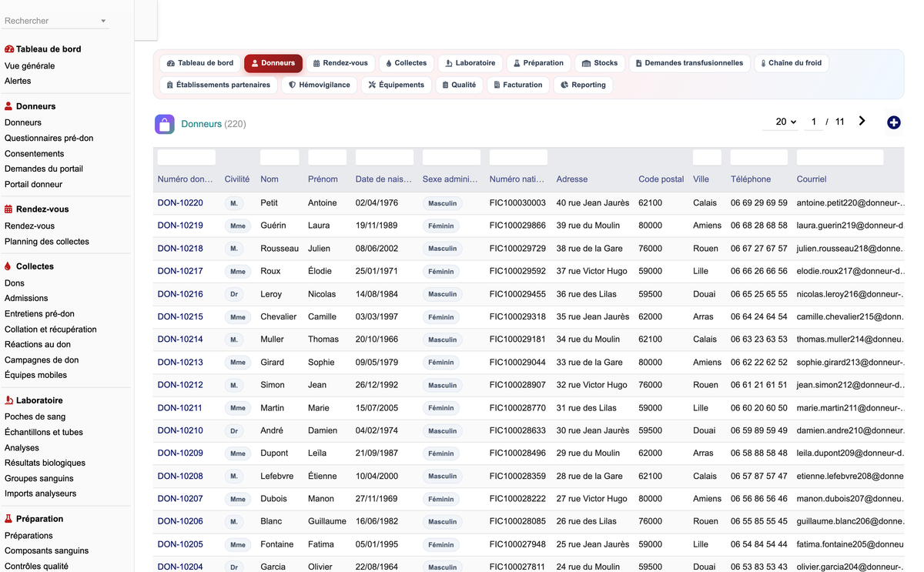Open Dons in sidebar
This screenshot has height=572, width=924.
coord(15,283)
